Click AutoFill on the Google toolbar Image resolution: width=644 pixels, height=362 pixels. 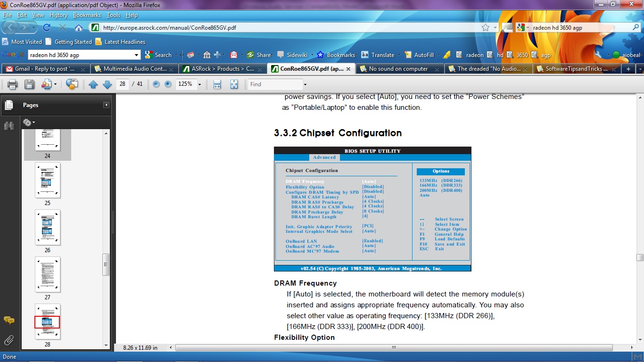tap(419, 55)
